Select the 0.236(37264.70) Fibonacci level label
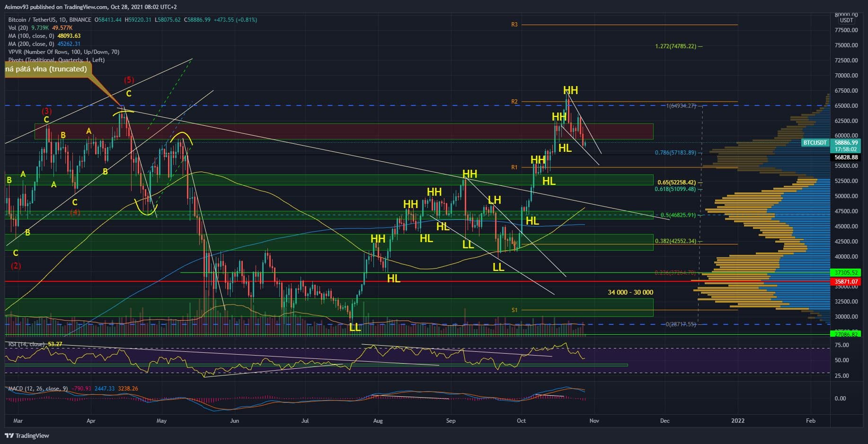 (675, 273)
